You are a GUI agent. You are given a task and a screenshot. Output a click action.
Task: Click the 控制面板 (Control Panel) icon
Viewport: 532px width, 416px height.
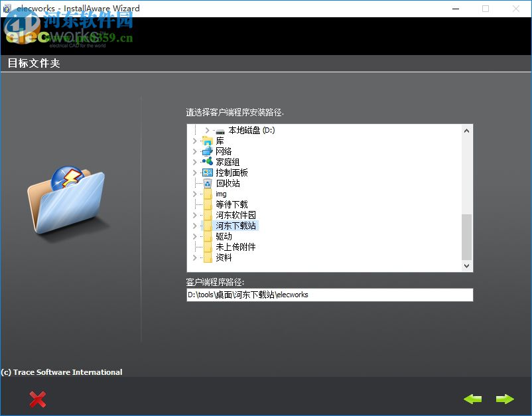[208, 172]
